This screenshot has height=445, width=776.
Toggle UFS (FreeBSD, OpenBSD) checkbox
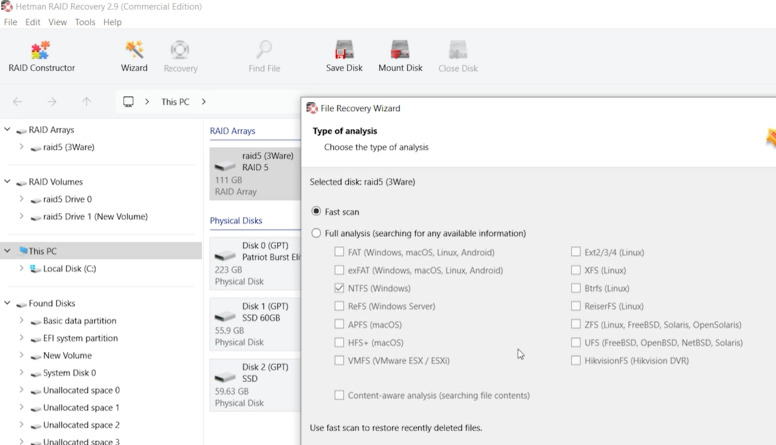point(576,342)
